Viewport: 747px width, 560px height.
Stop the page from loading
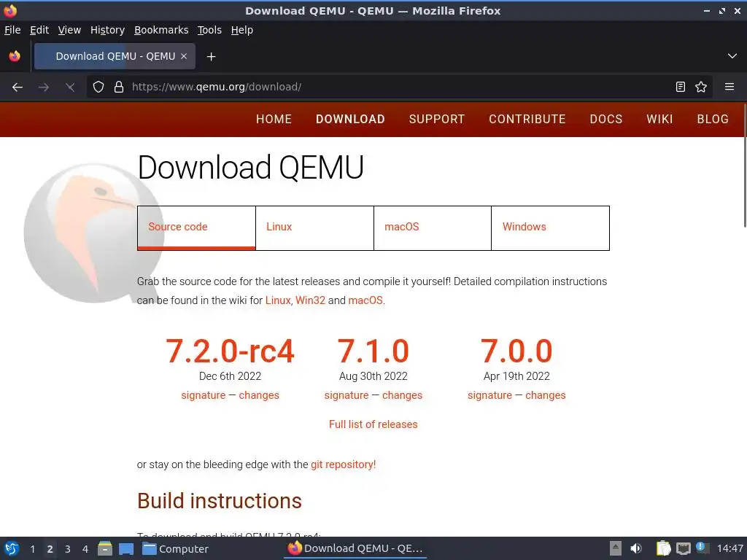coord(70,87)
